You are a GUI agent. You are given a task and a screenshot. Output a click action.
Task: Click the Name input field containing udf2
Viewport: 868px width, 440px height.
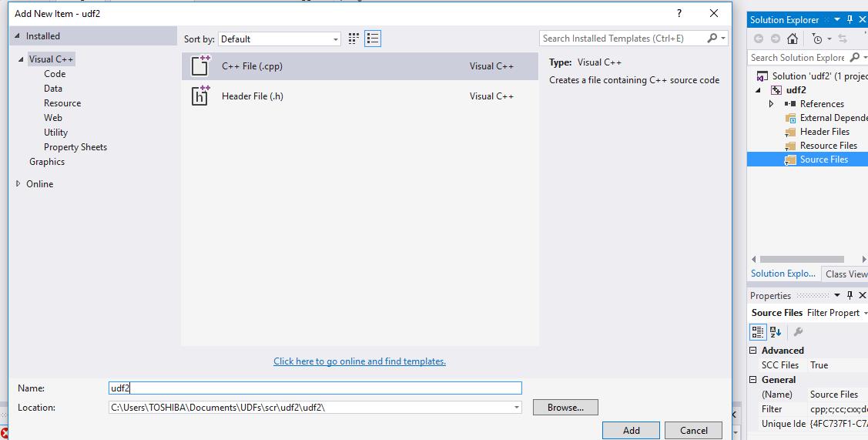point(315,388)
